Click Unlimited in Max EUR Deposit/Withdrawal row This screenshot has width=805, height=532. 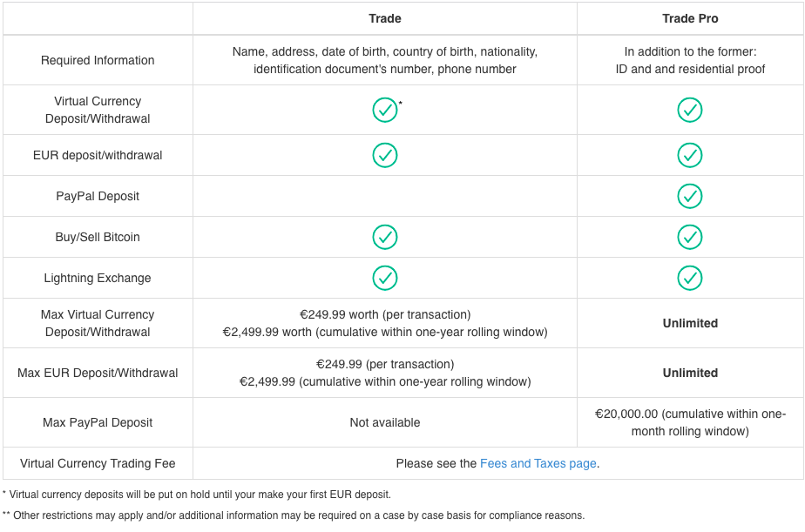pos(690,373)
